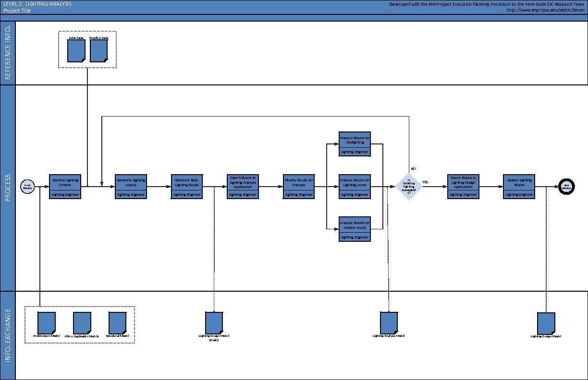Select the Generate Basic Lighting Model box

pyautogui.click(x=187, y=186)
